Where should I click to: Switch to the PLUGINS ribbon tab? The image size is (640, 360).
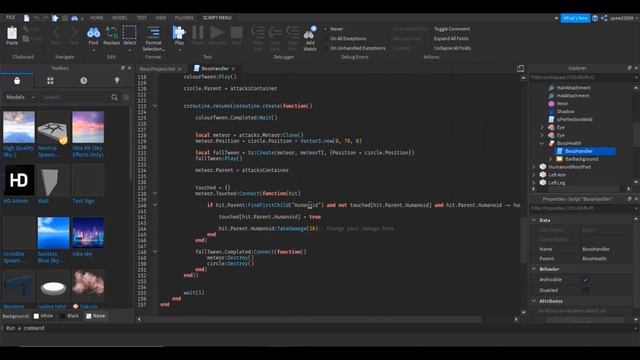click(184, 18)
